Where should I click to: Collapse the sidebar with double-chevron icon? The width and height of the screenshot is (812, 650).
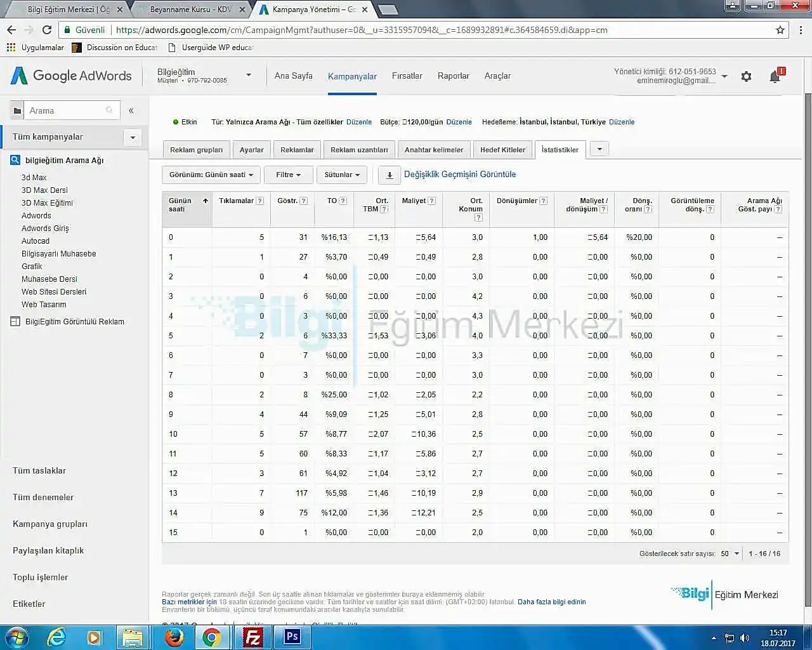pos(131,110)
